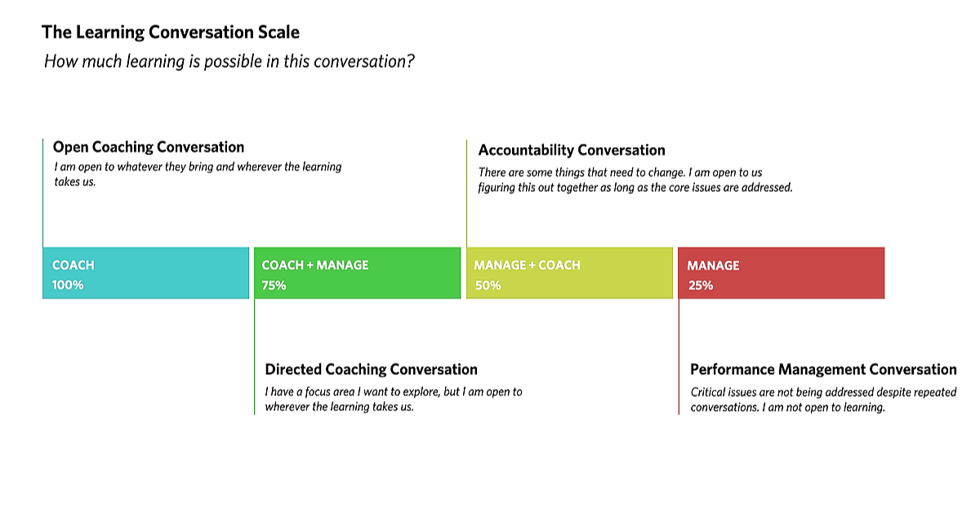Click the Performance Management Conversation heading
Image resolution: width=980 pixels, height=513 pixels.
[x=823, y=369]
